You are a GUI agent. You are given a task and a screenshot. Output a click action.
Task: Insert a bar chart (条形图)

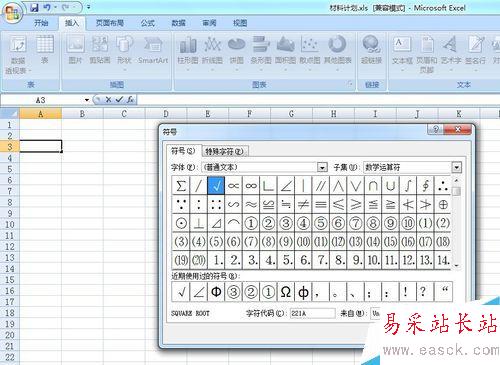[261, 53]
